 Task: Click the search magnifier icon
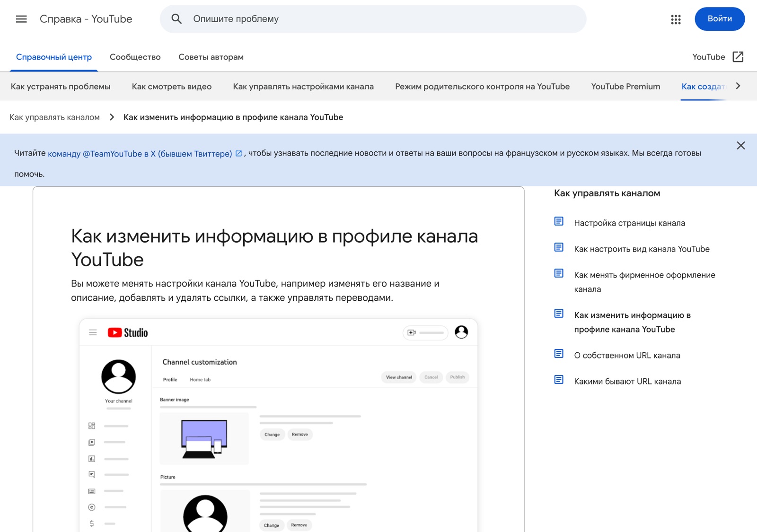176,19
